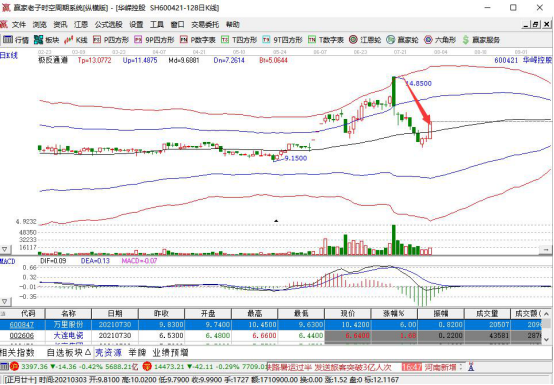Viewport: 554px width, 385px height.
Task: Switch to the 壳资源 tab
Action: coord(108,352)
